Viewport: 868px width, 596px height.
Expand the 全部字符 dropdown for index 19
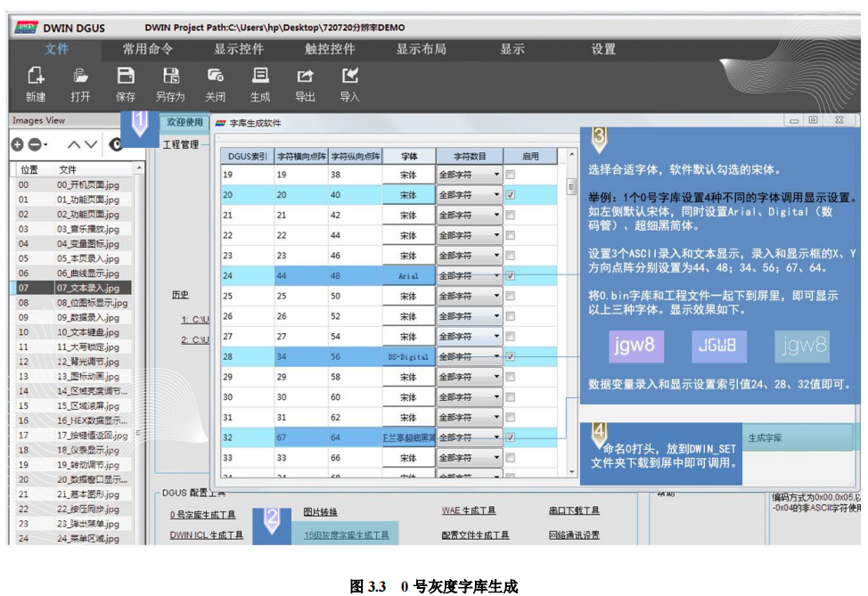pos(496,175)
